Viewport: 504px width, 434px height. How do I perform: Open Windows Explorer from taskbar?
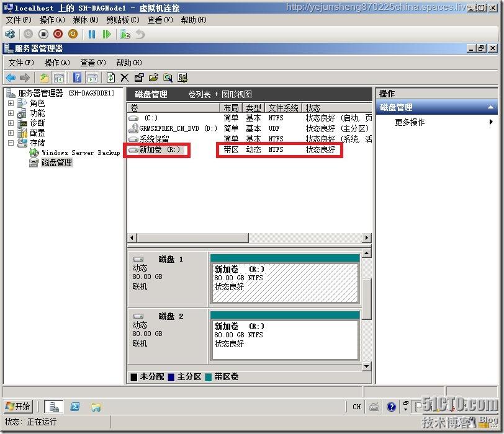pos(96,407)
